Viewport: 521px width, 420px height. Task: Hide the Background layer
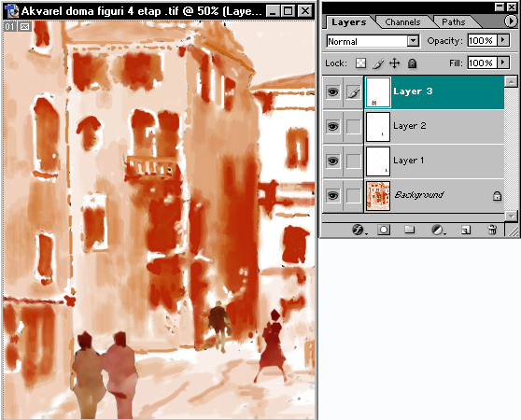click(x=332, y=196)
